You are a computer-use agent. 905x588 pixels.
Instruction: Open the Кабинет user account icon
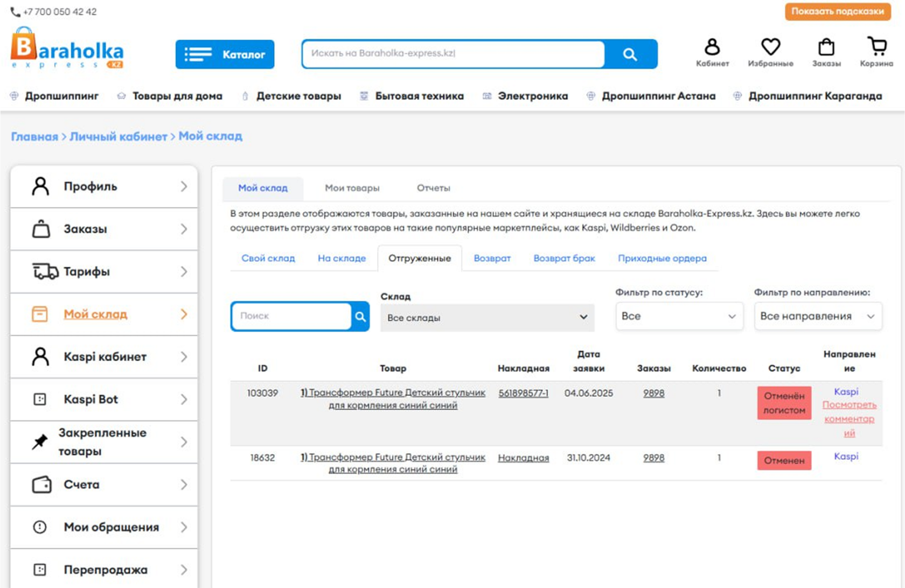(712, 47)
